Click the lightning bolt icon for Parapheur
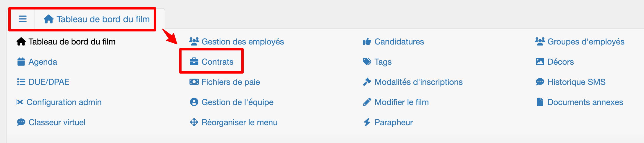The width and height of the screenshot is (644, 143). [367, 122]
